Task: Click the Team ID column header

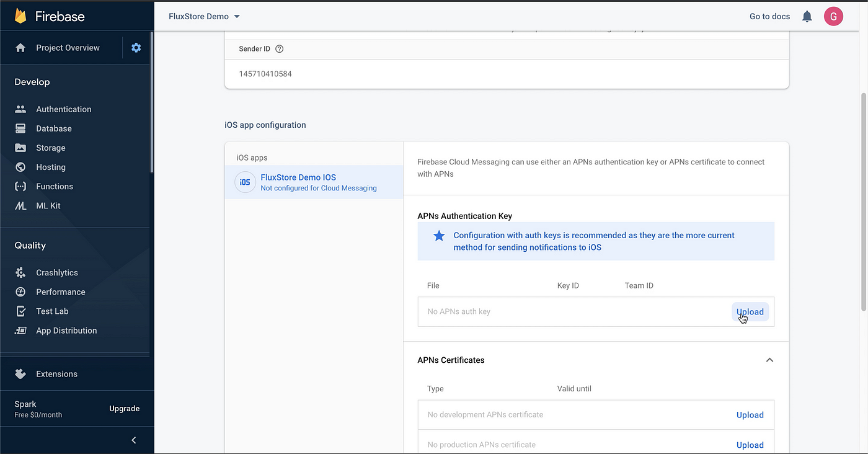Action: (x=639, y=285)
